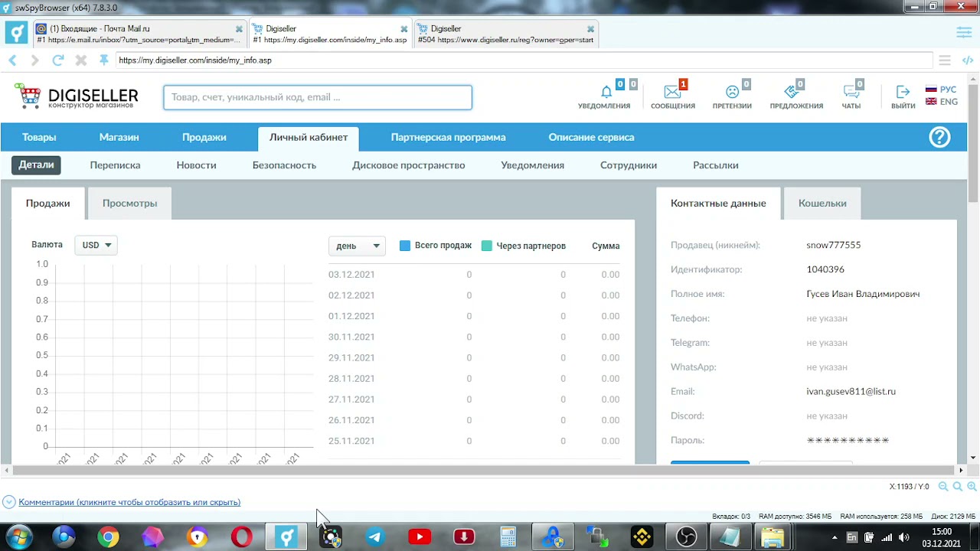Switch to the Сотрудники subtab
Image resolution: width=980 pixels, height=551 pixels.
[629, 165]
